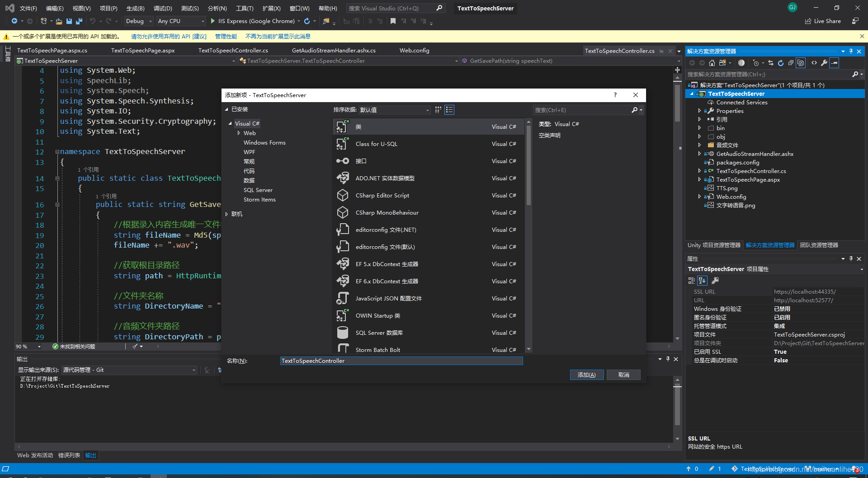This screenshot has height=478, width=868.
Task: Open the sort-by 默认值 dropdown in dialog
Action: [394, 110]
